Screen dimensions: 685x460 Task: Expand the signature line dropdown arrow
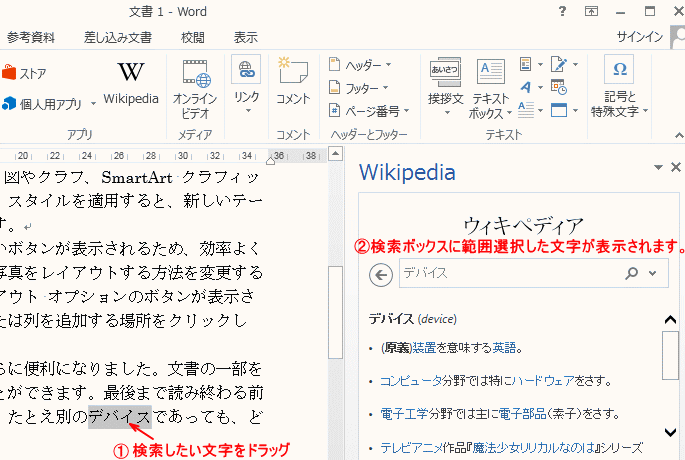tap(575, 64)
